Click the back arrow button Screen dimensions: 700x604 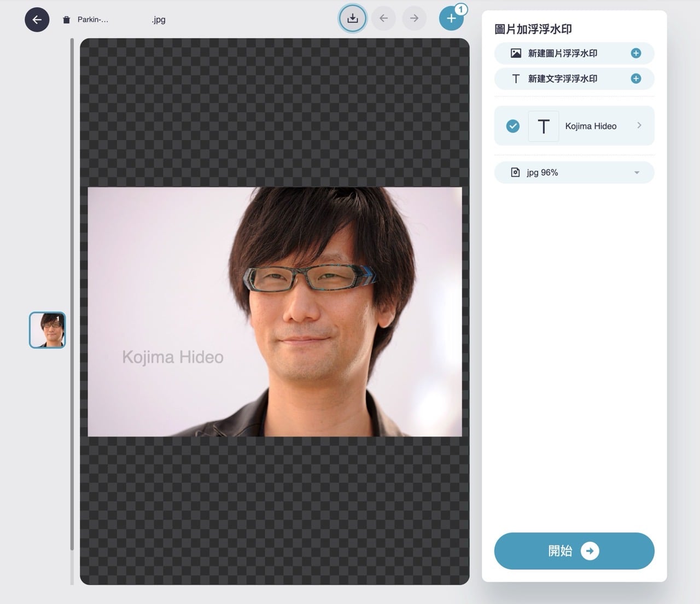pyautogui.click(x=37, y=20)
